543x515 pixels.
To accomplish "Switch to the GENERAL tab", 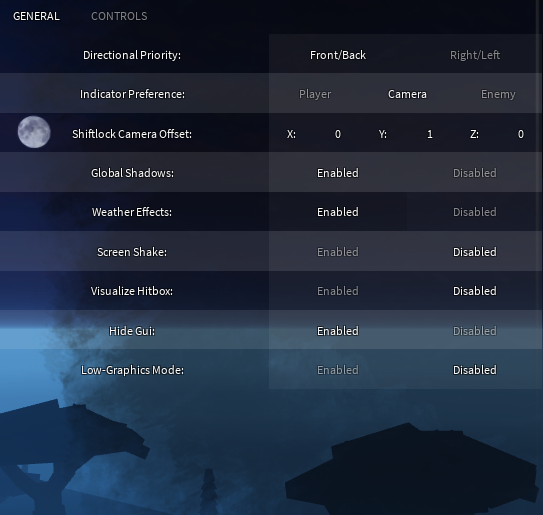I will (x=36, y=16).
